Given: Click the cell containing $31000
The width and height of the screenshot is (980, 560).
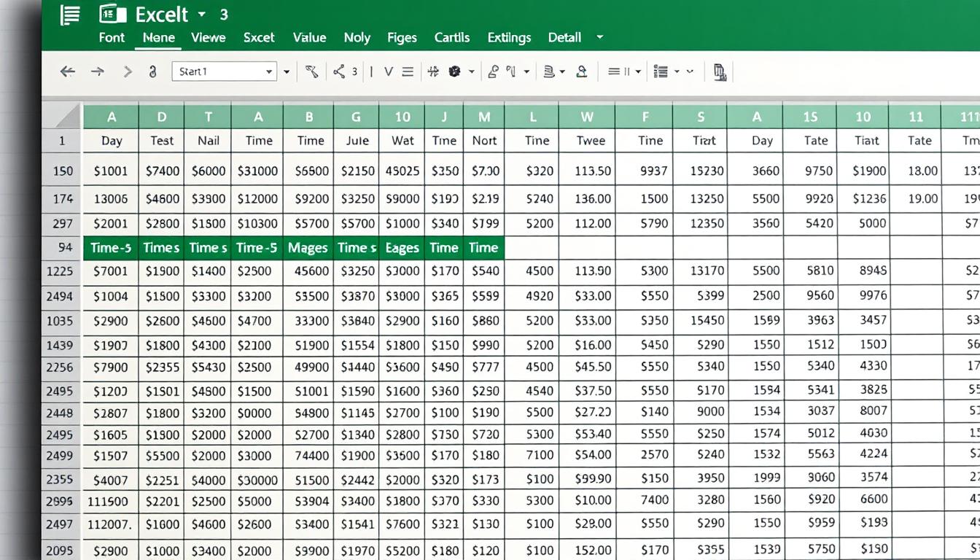Looking at the screenshot, I should (257, 171).
